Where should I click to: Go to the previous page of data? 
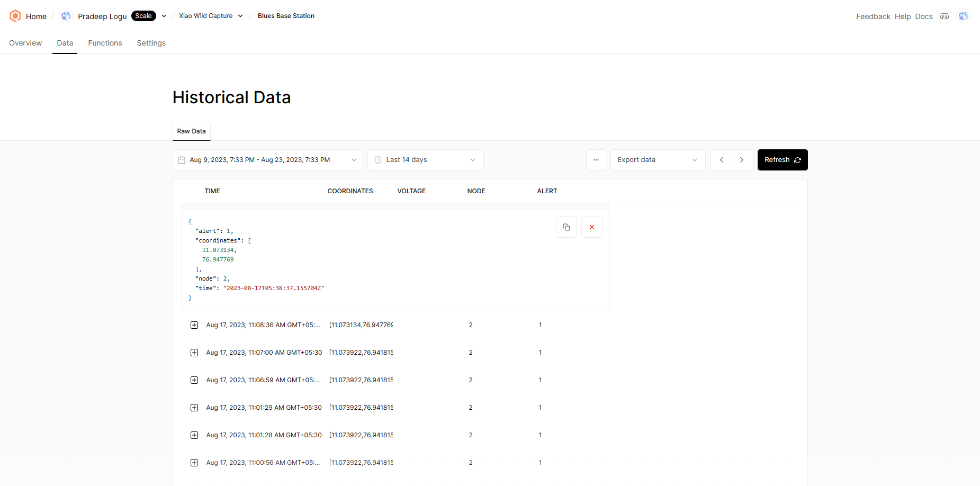click(x=722, y=160)
